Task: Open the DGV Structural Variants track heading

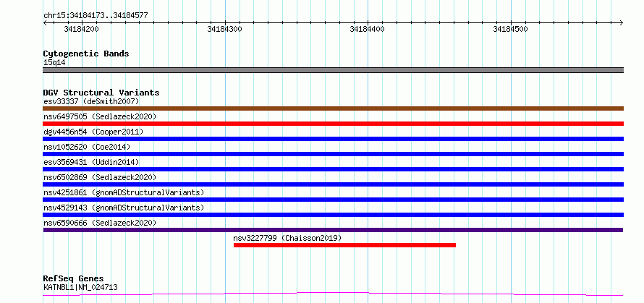Action: pyautogui.click(x=101, y=93)
